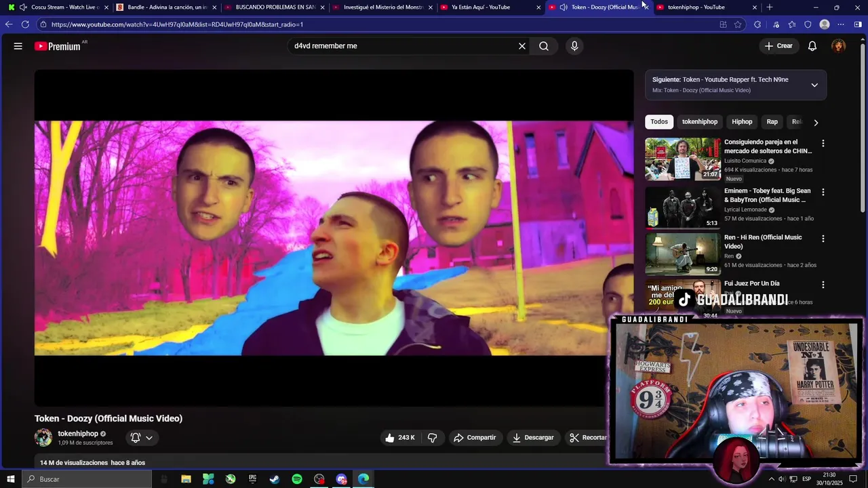Screen dimensions: 868x488
Task: Open system volume control icon
Action: coord(782,479)
